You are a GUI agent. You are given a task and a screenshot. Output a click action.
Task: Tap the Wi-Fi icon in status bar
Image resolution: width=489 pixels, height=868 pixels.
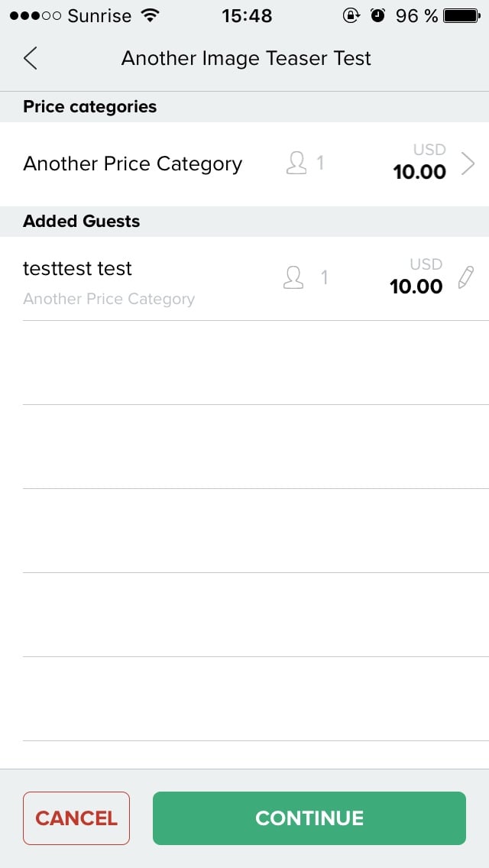click(150, 16)
